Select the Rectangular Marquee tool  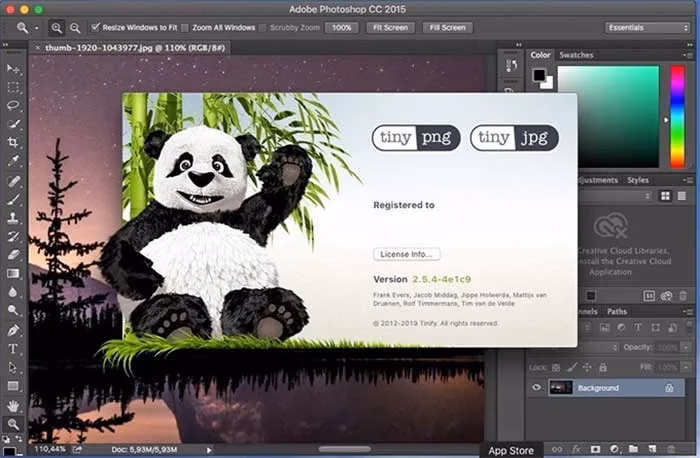click(x=13, y=87)
